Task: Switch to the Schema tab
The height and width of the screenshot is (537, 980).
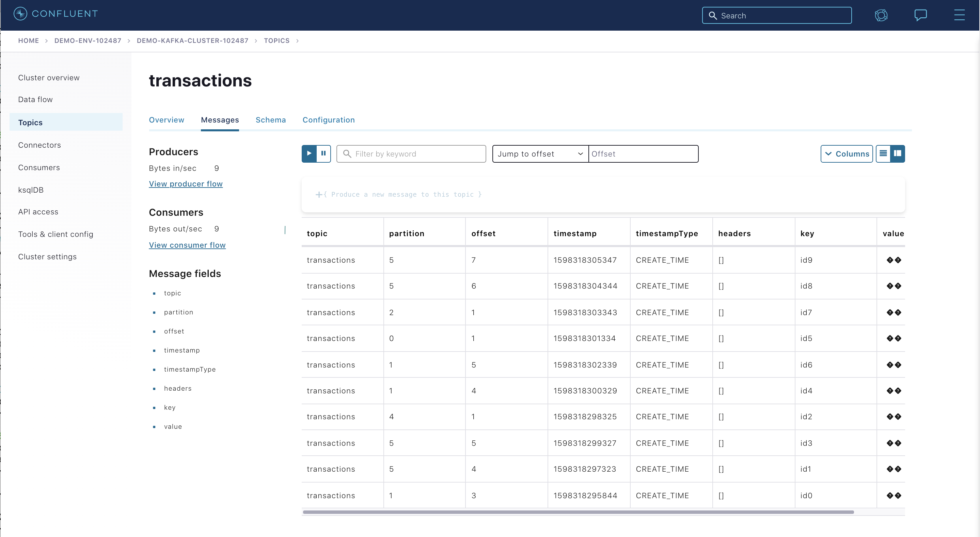Action: [x=270, y=120]
